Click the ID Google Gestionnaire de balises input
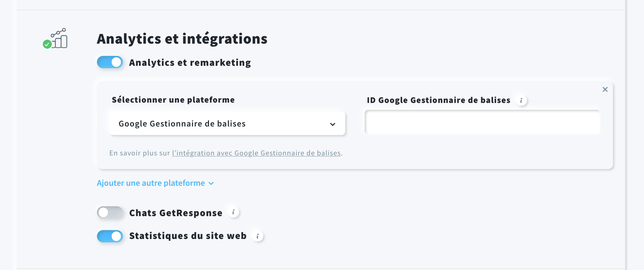 point(482,122)
